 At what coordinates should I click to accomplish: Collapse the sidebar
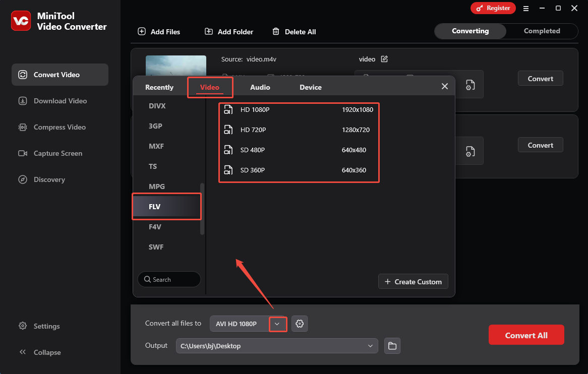pyautogui.click(x=40, y=352)
